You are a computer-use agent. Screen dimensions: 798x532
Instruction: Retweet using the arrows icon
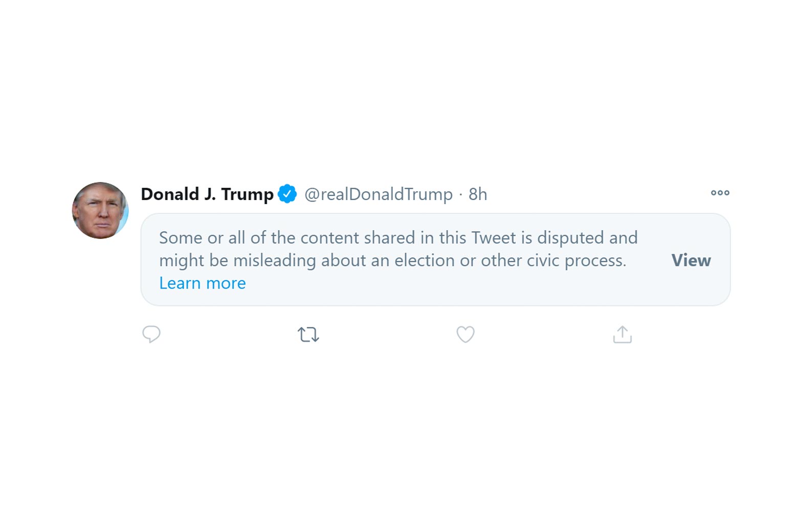click(308, 335)
